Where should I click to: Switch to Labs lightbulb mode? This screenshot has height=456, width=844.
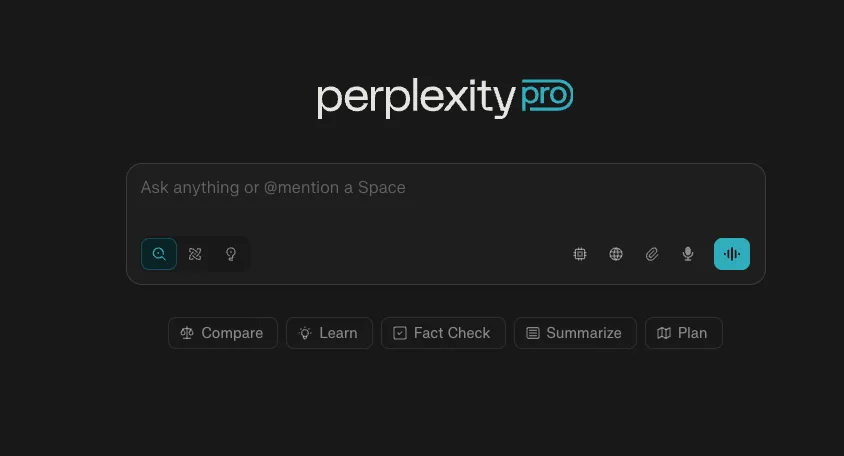(231, 254)
